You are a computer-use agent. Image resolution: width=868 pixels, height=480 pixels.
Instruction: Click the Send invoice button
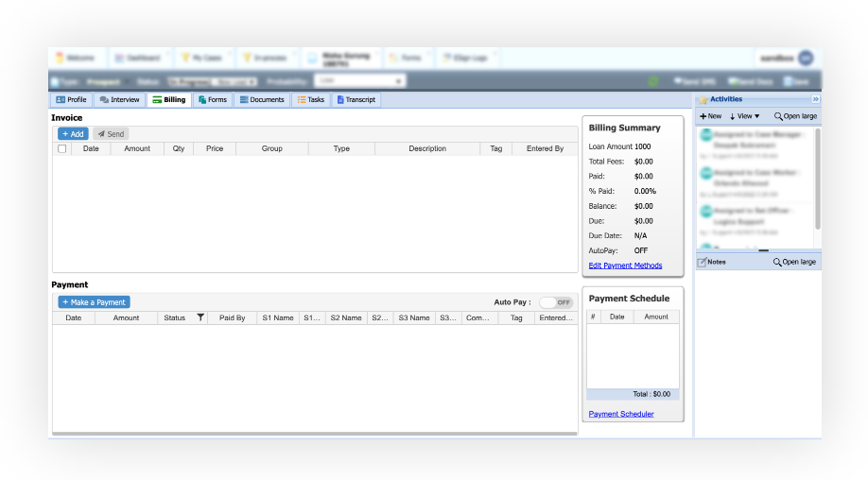pos(111,134)
